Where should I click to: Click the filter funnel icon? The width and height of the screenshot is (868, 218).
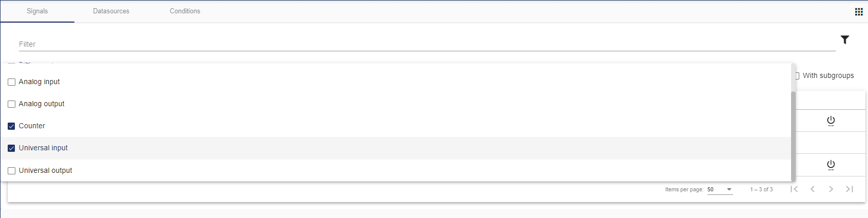844,39
